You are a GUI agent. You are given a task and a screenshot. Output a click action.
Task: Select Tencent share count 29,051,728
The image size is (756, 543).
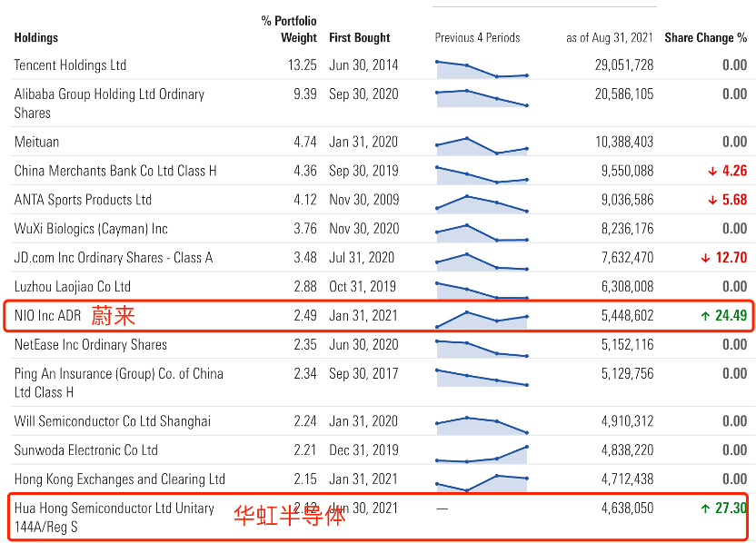pyautogui.click(x=624, y=65)
